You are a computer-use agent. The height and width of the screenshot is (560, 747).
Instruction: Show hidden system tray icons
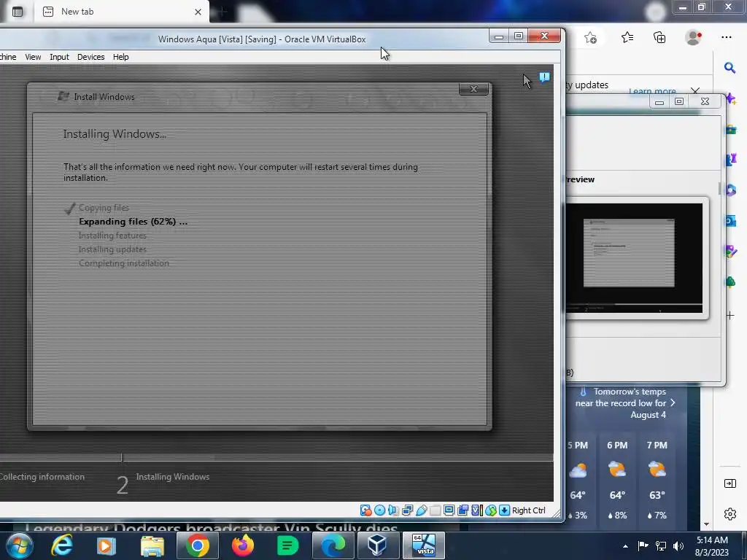pos(625,546)
